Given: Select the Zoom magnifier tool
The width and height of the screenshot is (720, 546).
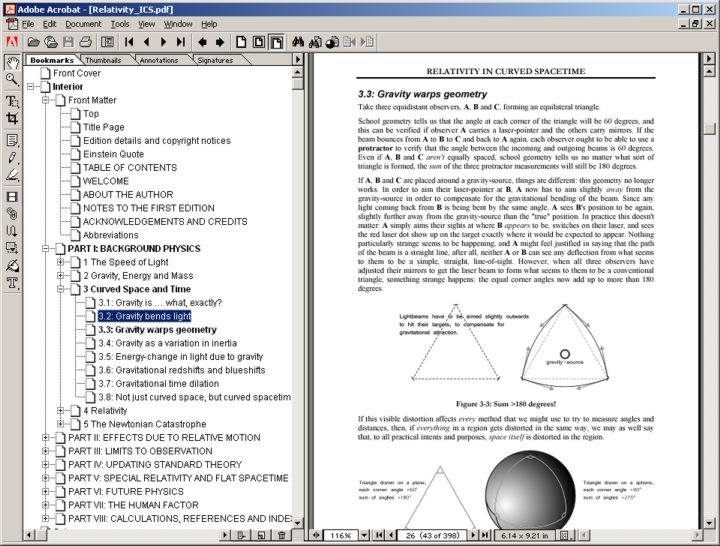Looking at the screenshot, I should pyautogui.click(x=12, y=79).
